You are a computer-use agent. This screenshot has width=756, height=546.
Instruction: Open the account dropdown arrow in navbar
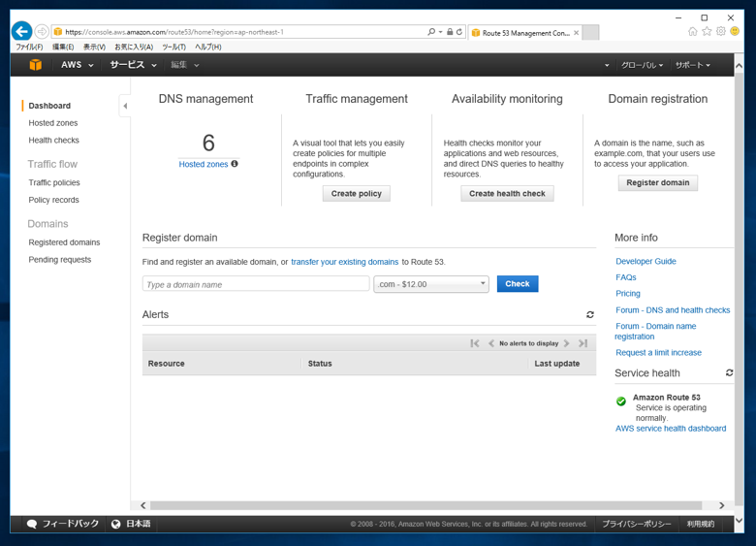(x=607, y=65)
